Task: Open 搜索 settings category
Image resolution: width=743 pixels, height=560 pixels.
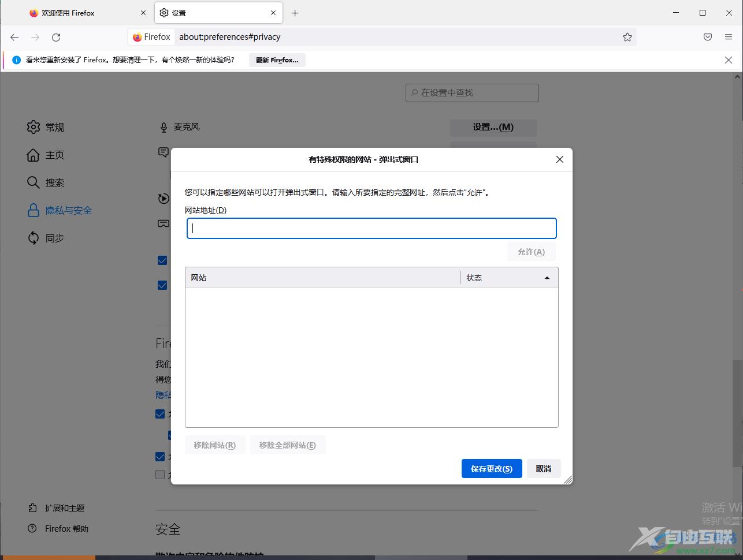Action: tap(46, 182)
